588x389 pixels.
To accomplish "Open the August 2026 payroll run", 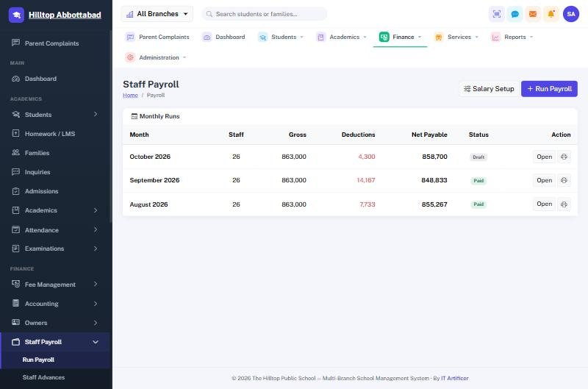I will point(544,204).
